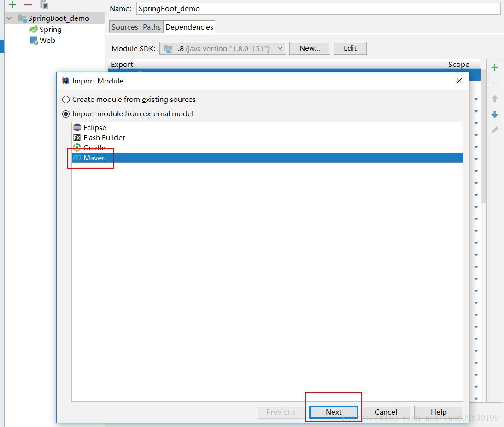Click the Spring leaf icon
504x427 pixels.
[x=34, y=30]
